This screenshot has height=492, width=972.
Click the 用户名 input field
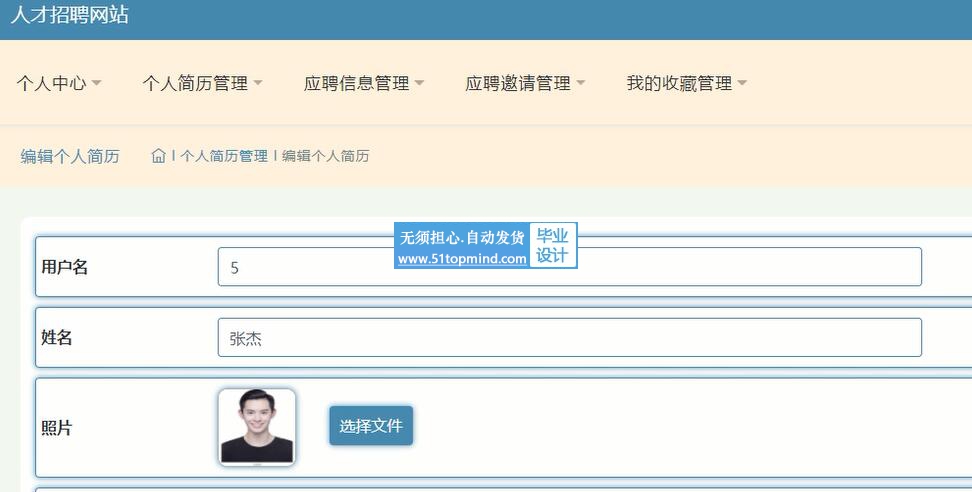coord(570,267)
